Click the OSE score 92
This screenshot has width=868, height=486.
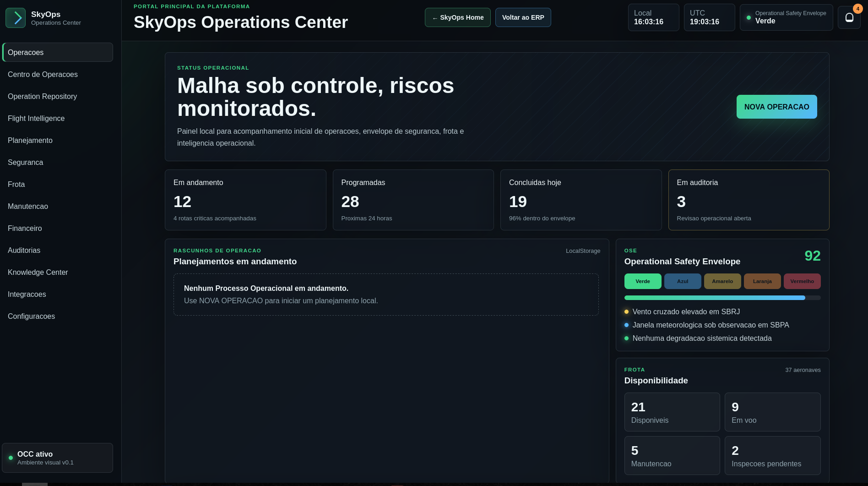[813, 256]
